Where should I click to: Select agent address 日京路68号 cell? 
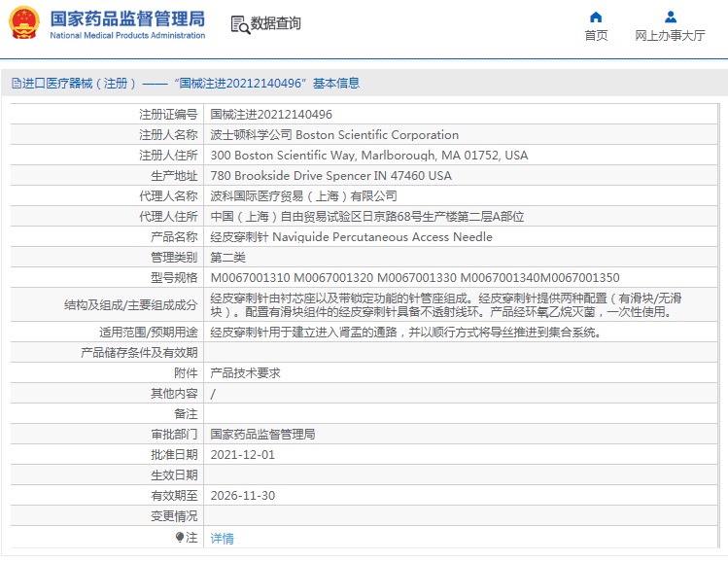pos(367,217)
